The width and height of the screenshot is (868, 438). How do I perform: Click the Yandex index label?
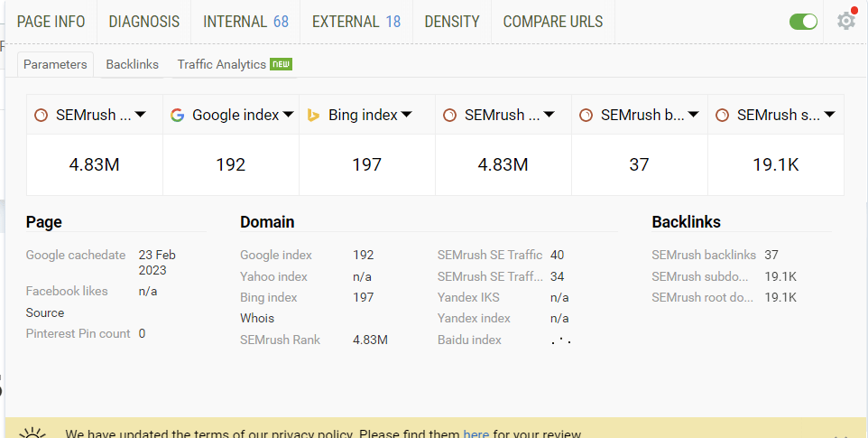click(474, 319)
